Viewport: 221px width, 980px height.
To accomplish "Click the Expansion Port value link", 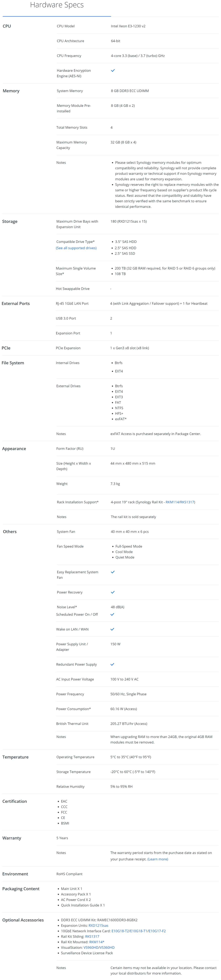I will coord(111,333).
